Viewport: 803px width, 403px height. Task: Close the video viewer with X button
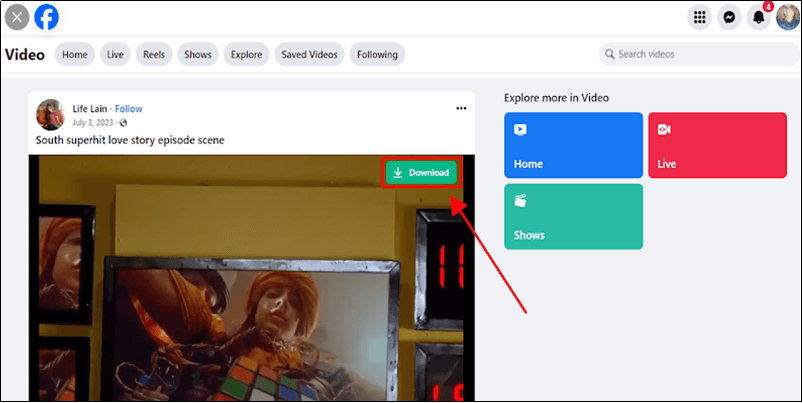tap(17, 17)
